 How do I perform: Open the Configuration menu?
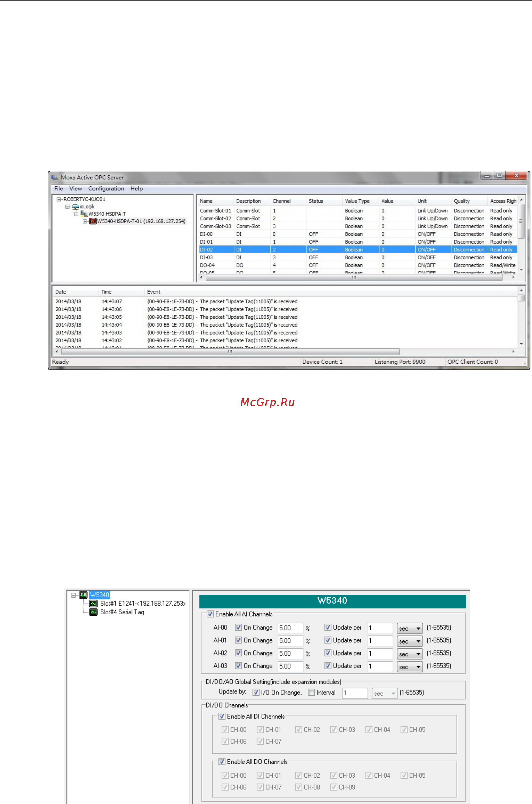click(x=106, y=188)
